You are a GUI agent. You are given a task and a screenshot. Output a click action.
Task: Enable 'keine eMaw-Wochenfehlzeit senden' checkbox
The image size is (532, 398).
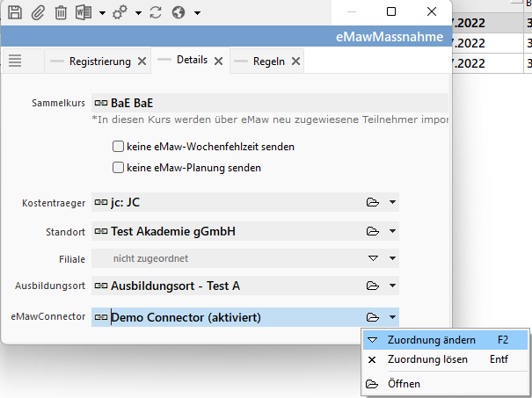[x=119, y=147]
